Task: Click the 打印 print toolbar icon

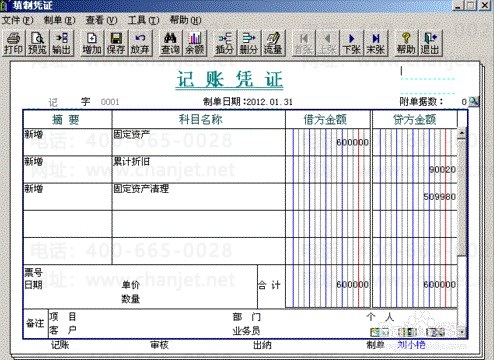Action: [13, 43]
